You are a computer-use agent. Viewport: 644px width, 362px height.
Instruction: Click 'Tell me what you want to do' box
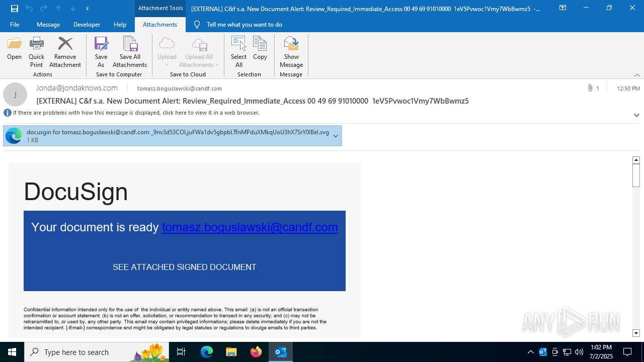tap(244, 24)
